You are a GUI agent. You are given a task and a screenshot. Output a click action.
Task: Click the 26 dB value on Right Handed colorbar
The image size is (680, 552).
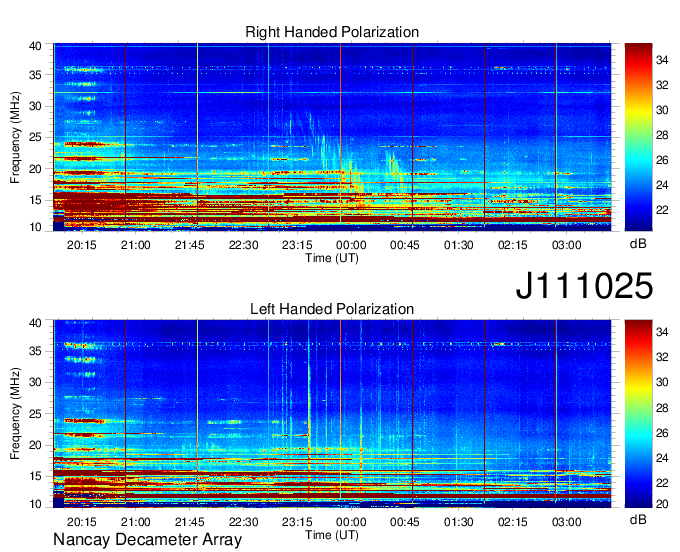662,160
